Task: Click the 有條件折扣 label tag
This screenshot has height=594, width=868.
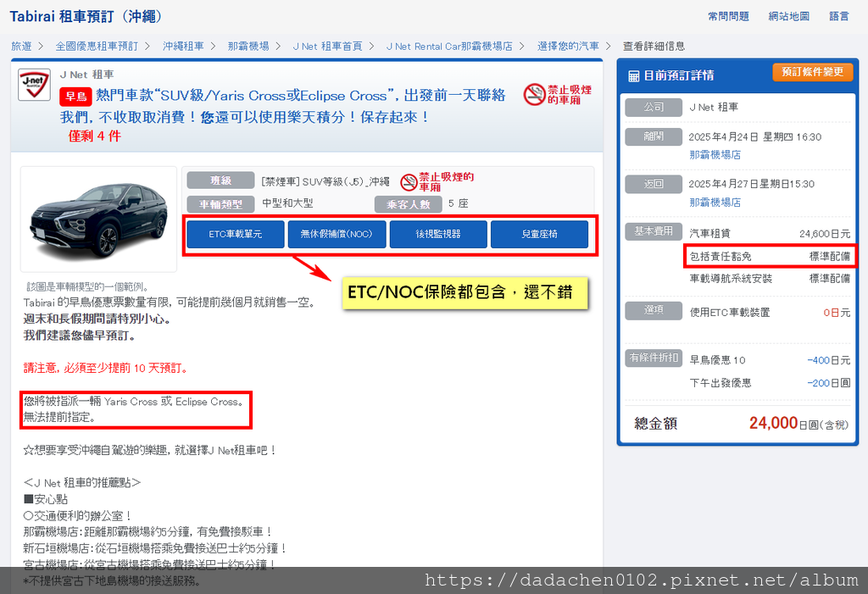Action: [x=654, y=358]
